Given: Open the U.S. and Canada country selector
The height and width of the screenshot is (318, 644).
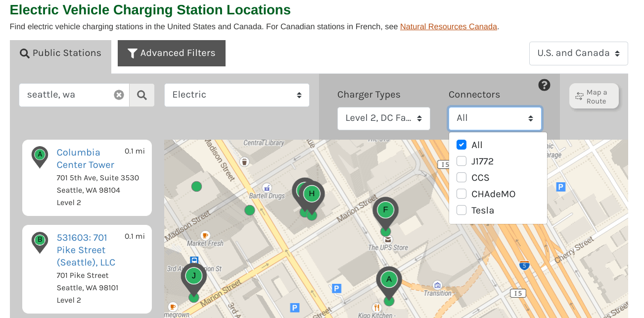Looking at the screenshot, I should (578, 53).
